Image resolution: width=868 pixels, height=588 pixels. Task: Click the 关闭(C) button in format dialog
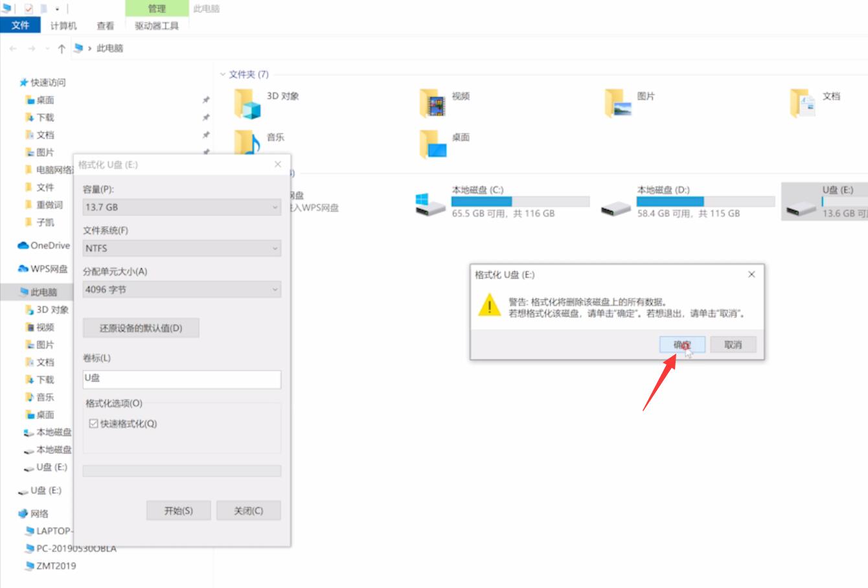[x=249, y=510]
